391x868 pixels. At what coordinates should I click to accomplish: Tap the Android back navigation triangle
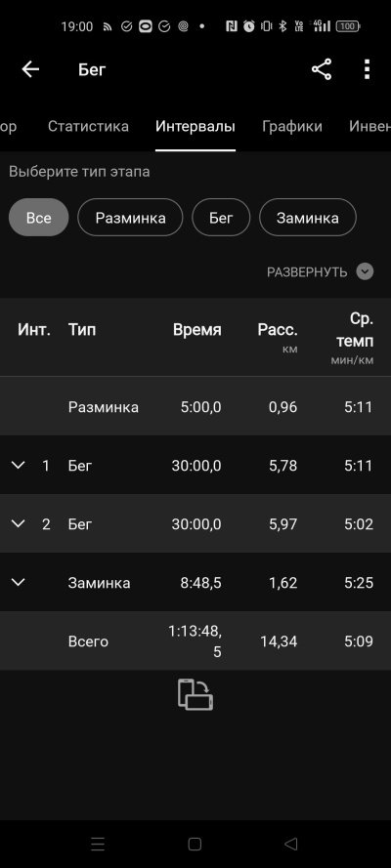290,844
